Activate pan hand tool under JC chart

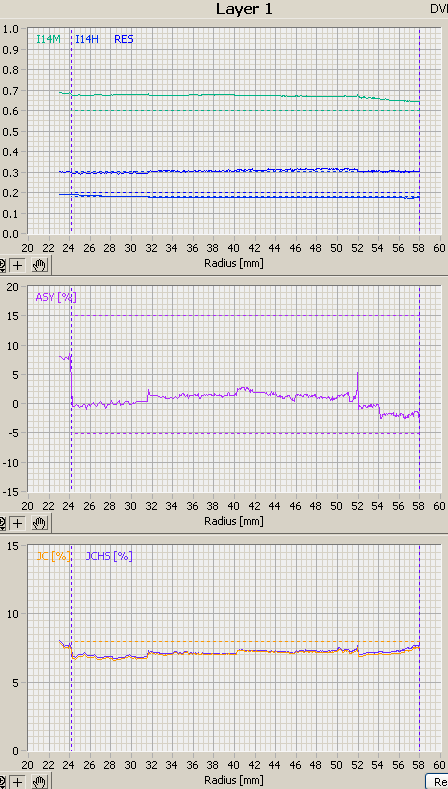pyautogui.click(x=40, y=782)
